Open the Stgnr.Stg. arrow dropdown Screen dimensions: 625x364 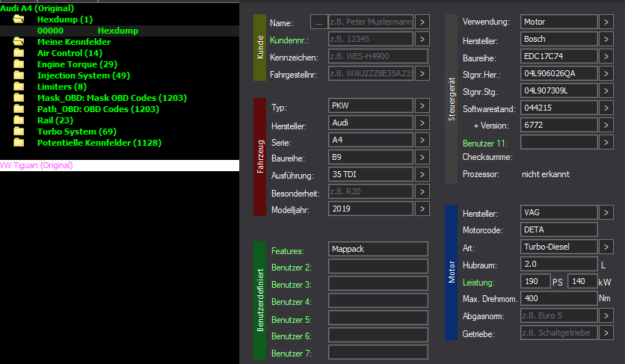606,90
